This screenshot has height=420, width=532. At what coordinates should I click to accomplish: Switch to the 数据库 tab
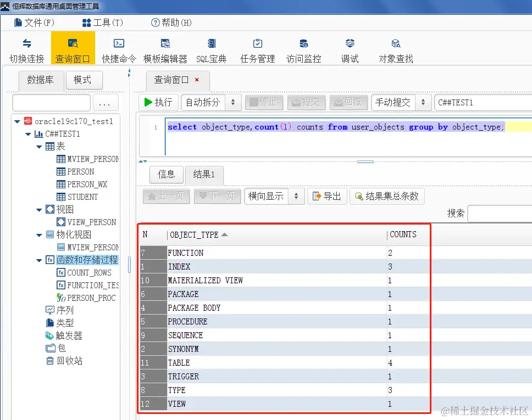[41, 80]
